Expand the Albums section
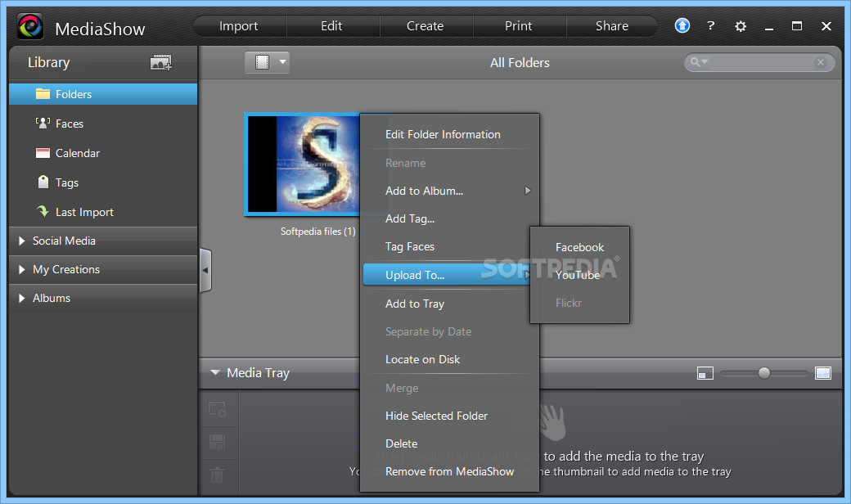 coord(22,298)
